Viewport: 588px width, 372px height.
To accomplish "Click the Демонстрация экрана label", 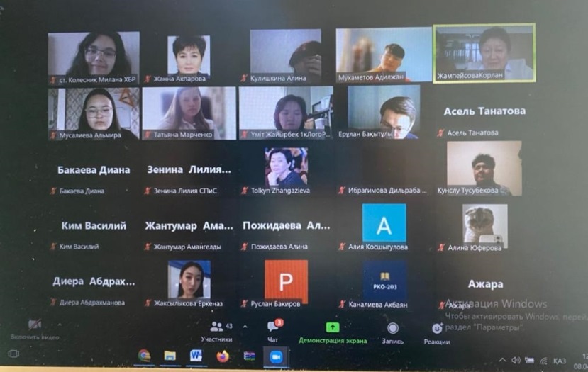I will [x=333, y=341].
